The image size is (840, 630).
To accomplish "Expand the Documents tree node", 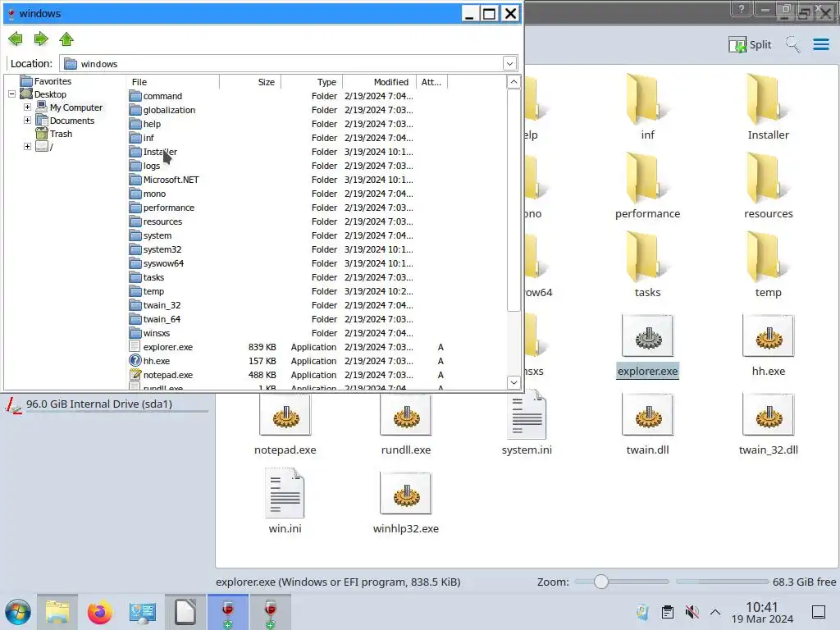I will [27, 121].
